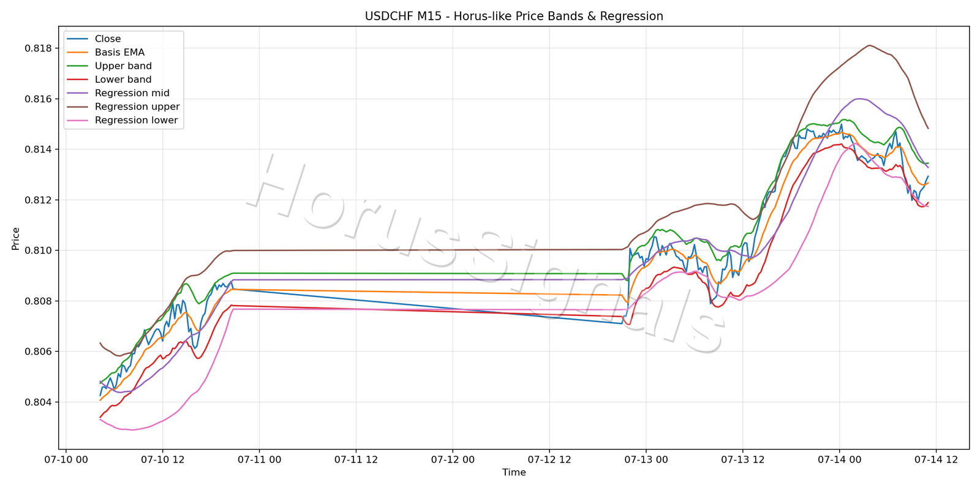Screen dimensions: 980x490
Task: Click the Regression lower line trough below 0.804
Action: [x=132, y=429]
